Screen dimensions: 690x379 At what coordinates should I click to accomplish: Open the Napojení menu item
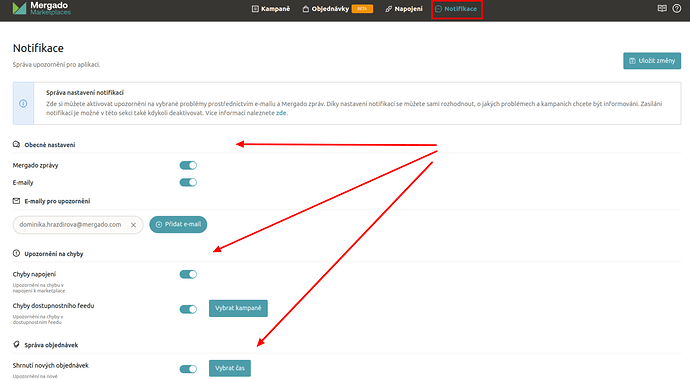click(x=404, y=9)
